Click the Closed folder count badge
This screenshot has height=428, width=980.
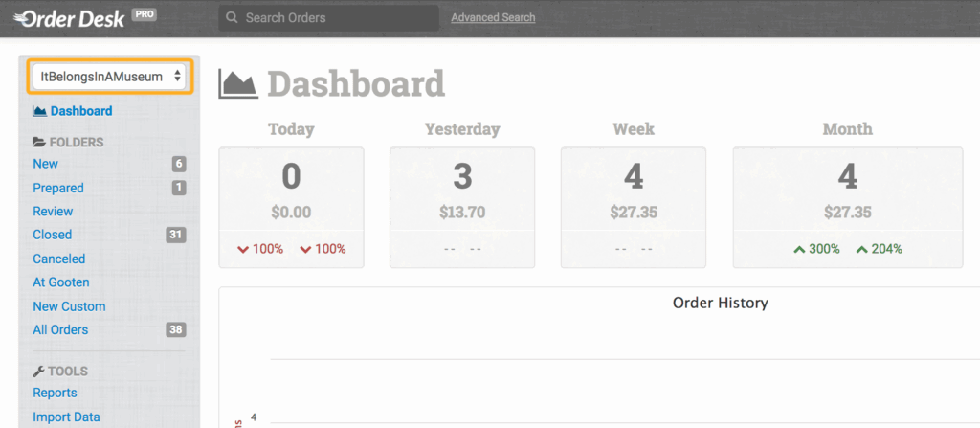[x=175, y=235]
